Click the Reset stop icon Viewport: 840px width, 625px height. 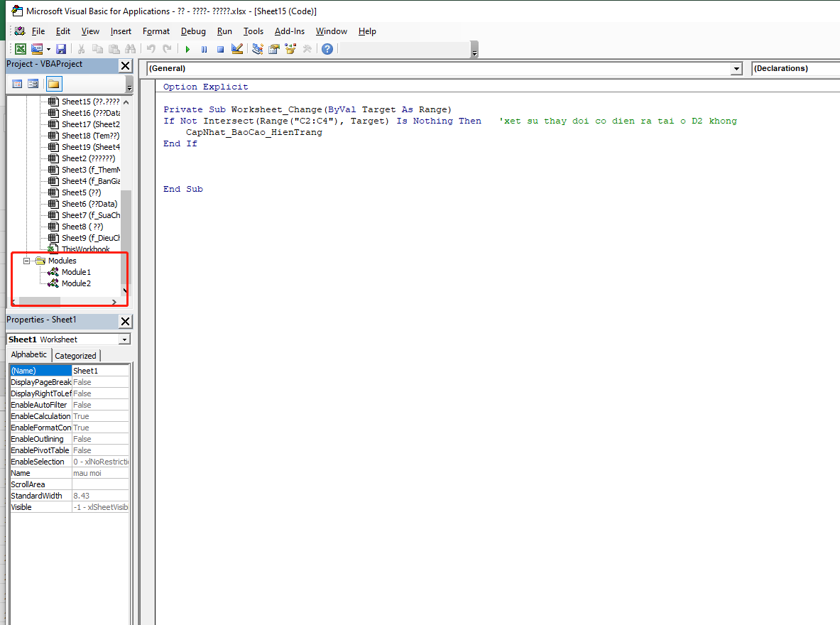click(220, 49)
